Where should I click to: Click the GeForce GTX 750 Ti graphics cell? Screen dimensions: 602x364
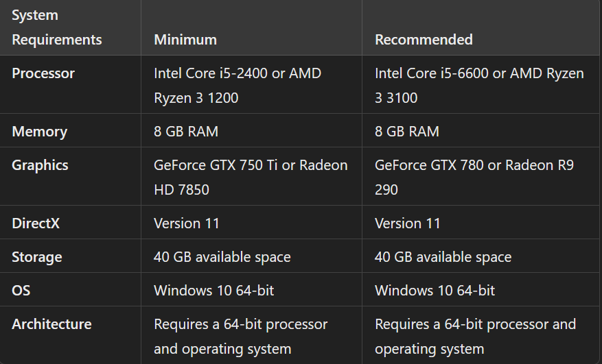click(x=251, y=177)
